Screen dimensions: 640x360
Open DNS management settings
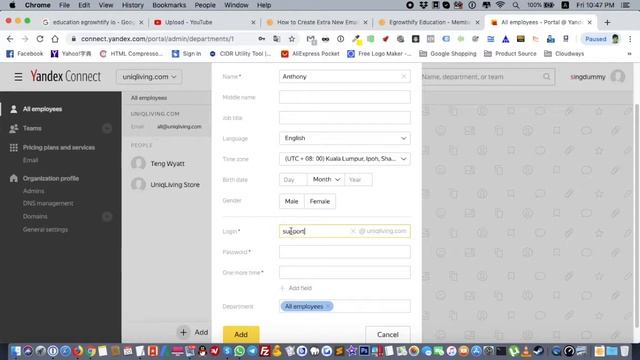(x=48, y=203)
